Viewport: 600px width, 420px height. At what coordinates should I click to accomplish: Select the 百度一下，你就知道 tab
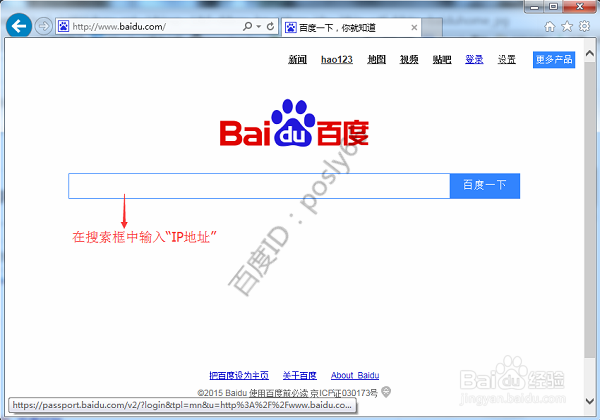click(x=351, y=28)
